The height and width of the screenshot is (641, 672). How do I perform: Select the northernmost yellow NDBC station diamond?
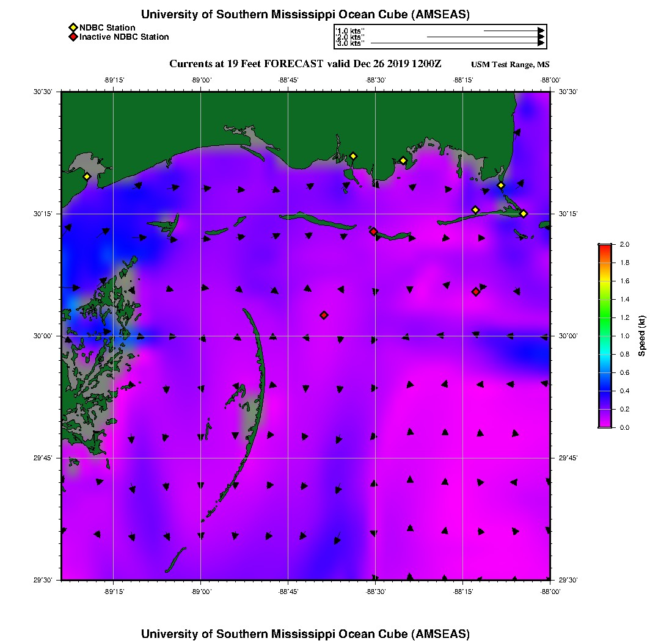coord(352,156)
